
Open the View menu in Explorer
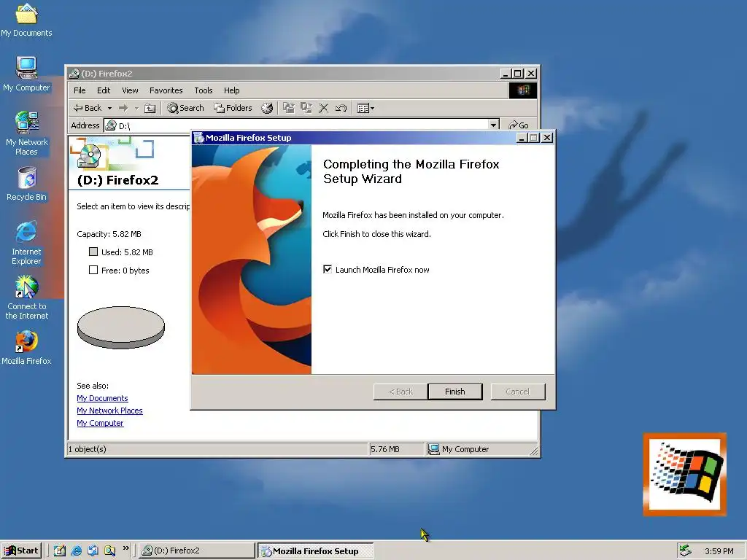pos(130,90)
